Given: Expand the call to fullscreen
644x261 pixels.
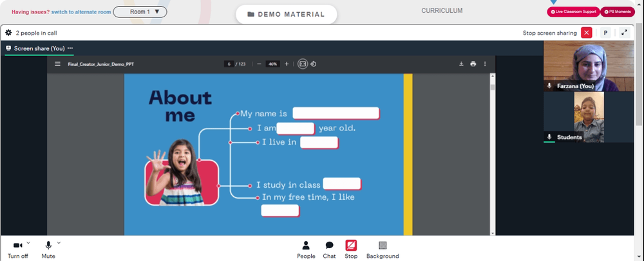Looking at the screenshot, I should coord(624,33).
